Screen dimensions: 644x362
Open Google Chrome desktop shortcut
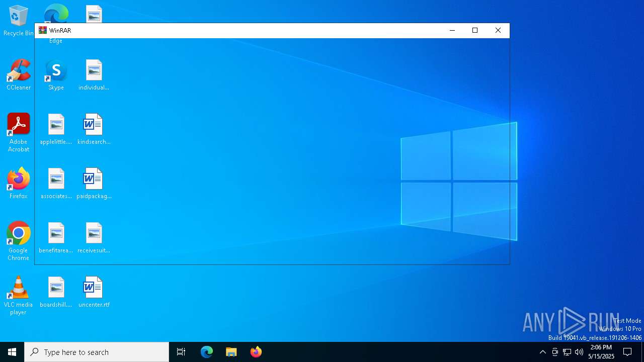pos(19,241)
